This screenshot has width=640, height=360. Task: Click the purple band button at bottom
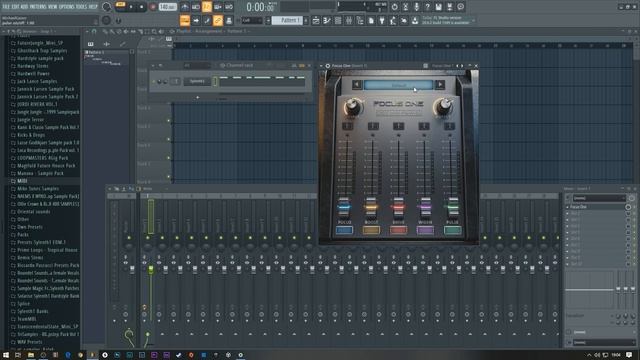(425, 231)
